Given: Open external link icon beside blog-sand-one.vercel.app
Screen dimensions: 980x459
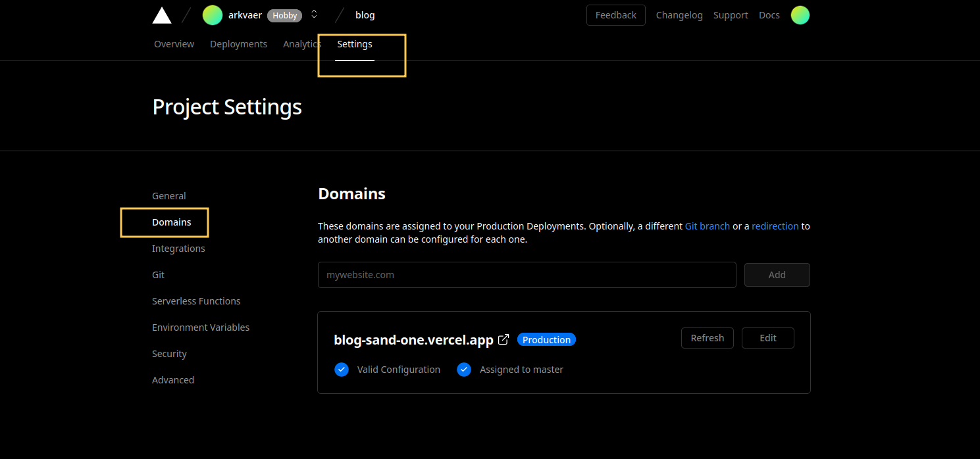Looking at the screenshot, I should (503, 339).
